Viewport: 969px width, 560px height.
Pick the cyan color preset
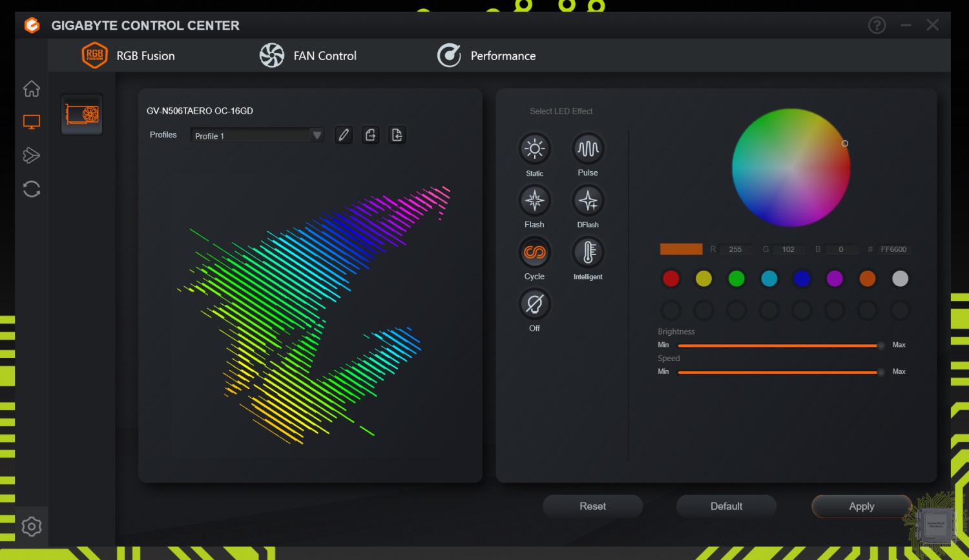[x=769, y=278]
